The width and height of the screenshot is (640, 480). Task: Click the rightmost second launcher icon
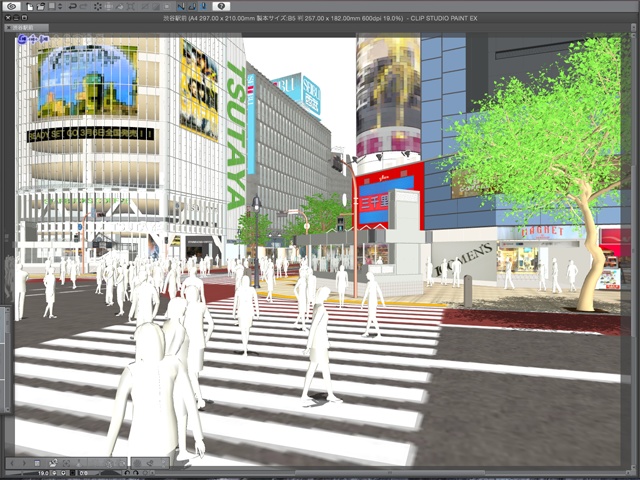pyautogui.click(x=163, y=463)
